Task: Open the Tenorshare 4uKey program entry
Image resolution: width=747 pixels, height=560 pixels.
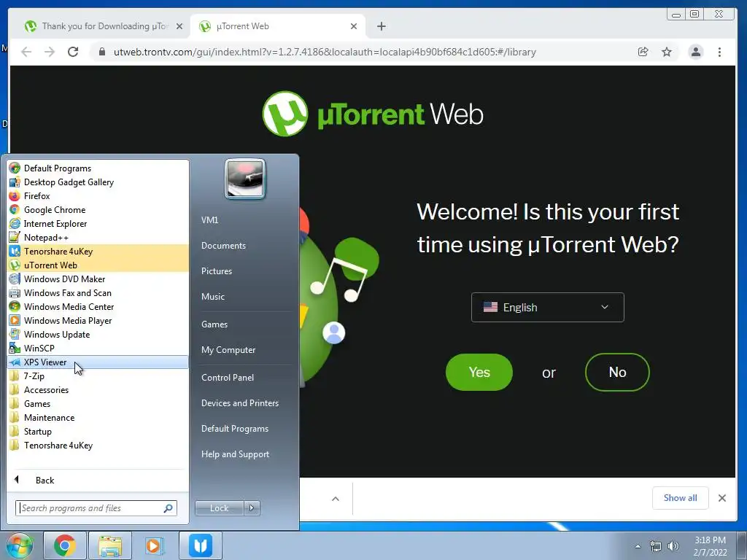Action: point(98,251)
